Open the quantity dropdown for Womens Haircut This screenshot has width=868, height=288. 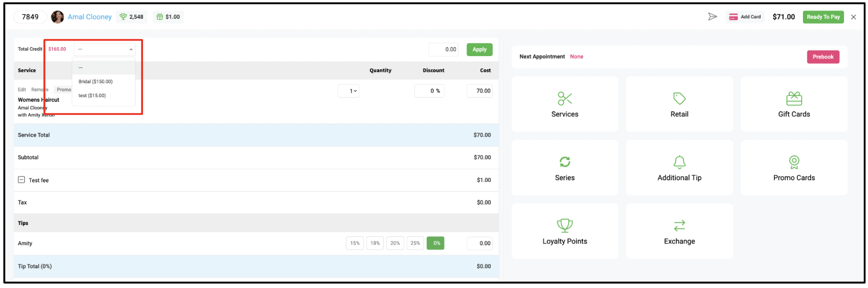[x=349, y=91]
